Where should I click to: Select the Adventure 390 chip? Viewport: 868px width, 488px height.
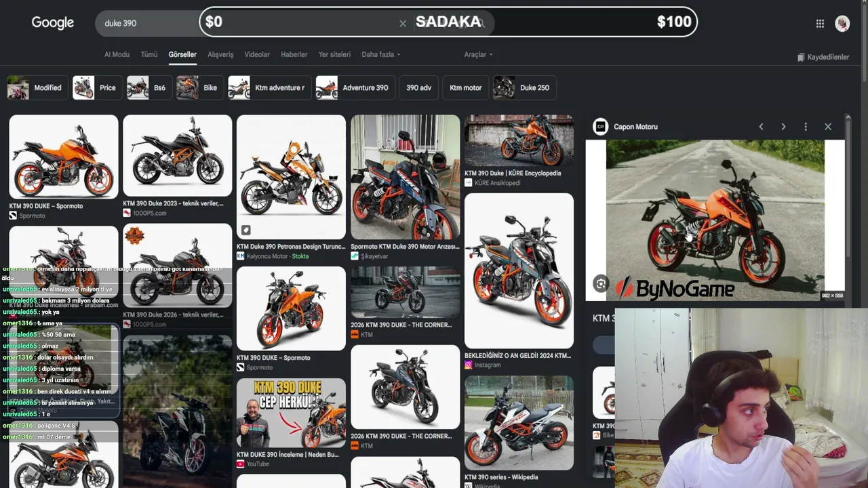[355, 87]
